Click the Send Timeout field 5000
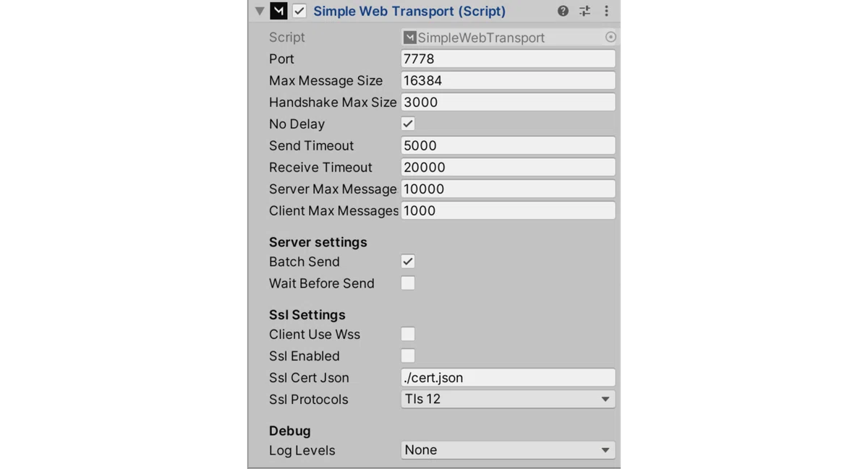 (x=508, y=145)
